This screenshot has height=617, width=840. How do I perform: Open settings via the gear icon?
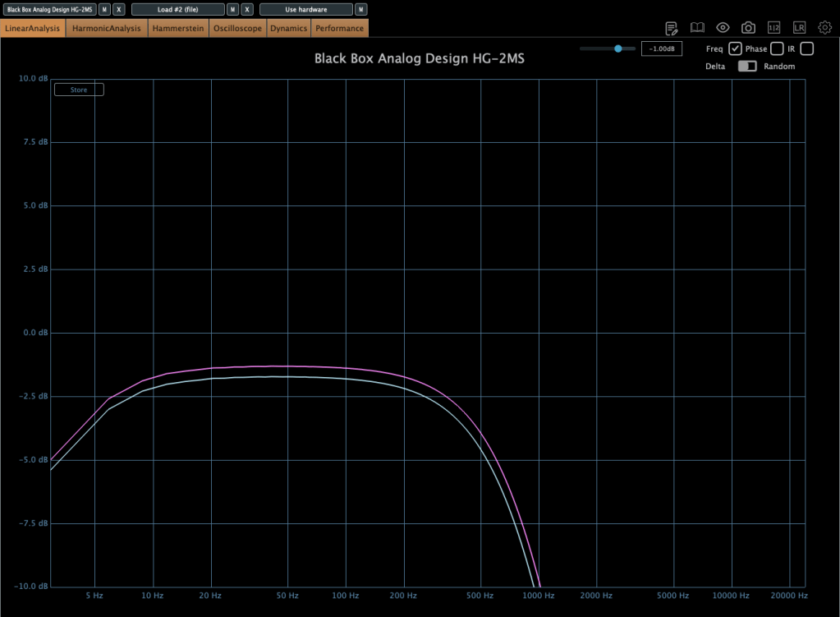(x=824, y=28)
